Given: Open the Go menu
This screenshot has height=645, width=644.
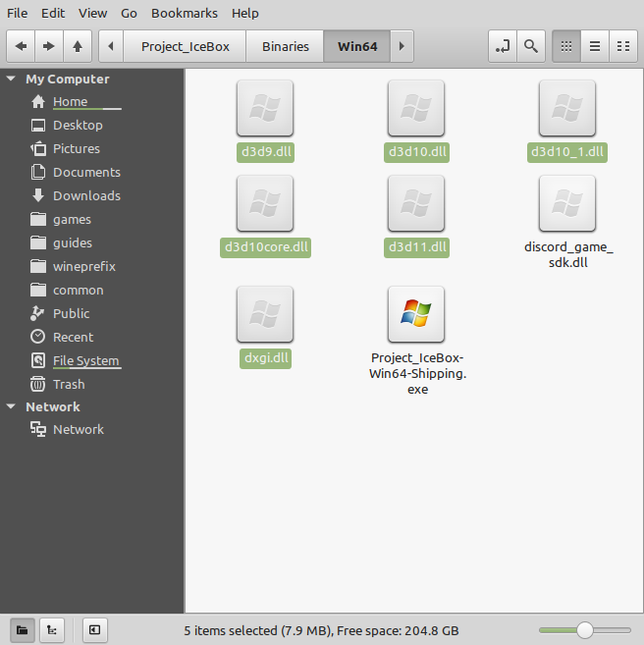Looking at the screenshot, I should (129, 13).
